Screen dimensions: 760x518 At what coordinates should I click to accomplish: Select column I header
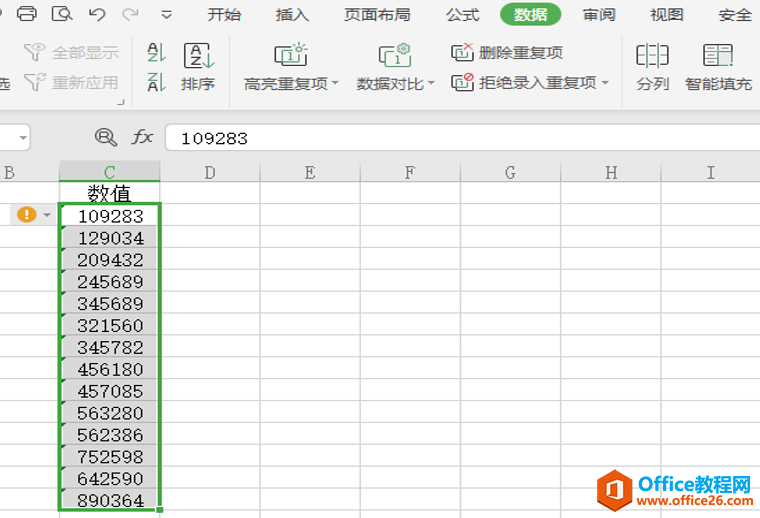pos(711,172)
